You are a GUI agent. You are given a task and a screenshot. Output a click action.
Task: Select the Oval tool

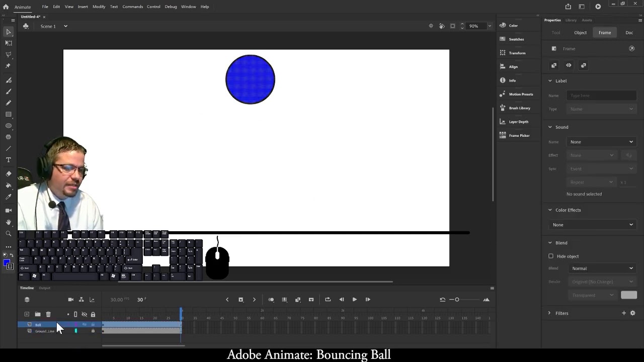click(x=9, y=126)
